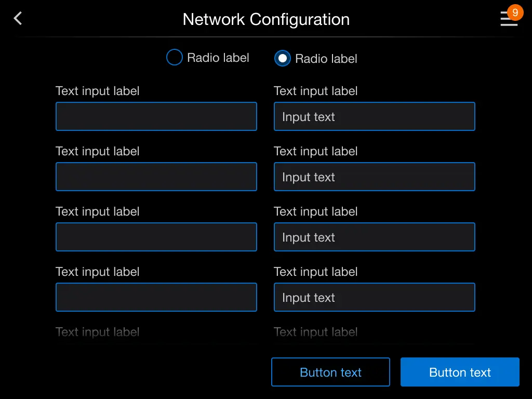Click the orange notification badge showing 9
The width and height of the screenshot is (532, 399).
[x=515, y=12]
